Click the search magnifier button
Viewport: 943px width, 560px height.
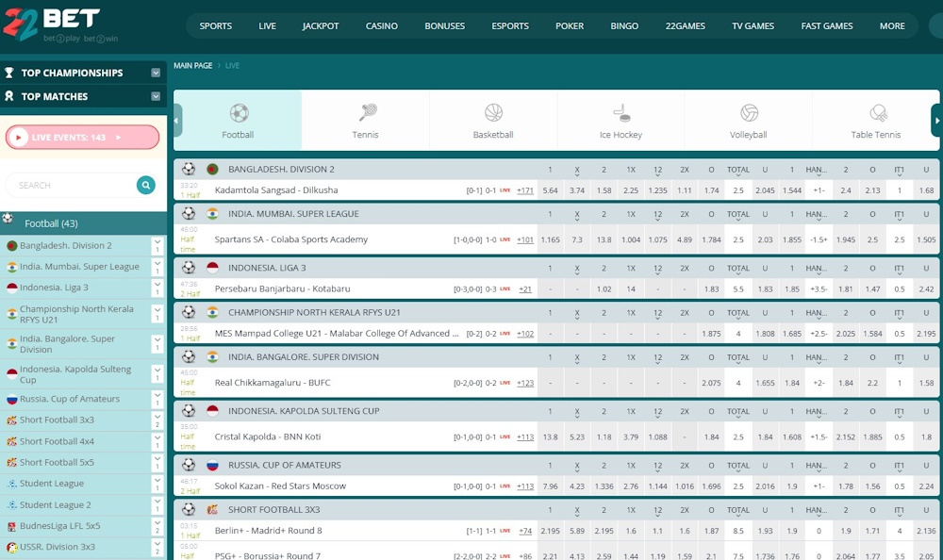(145, 186)
